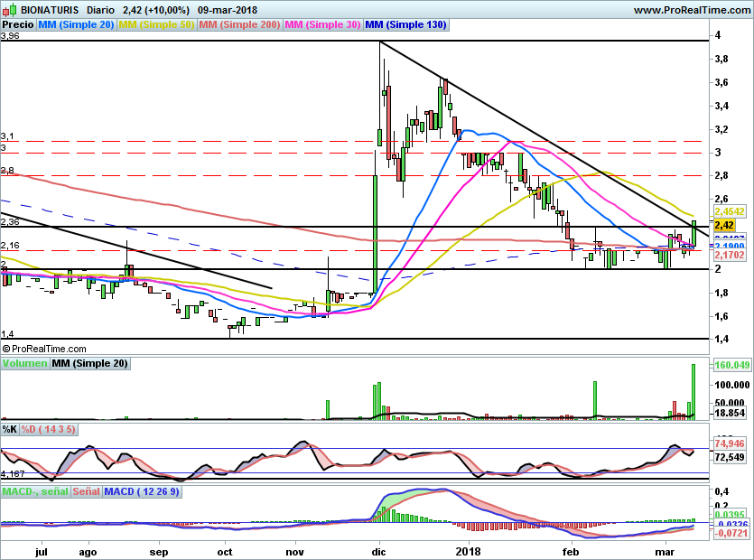This screenshot has width=754, height=560.
Task: Select the MM (Simple 20) price label
Action: tap(76, 24)
